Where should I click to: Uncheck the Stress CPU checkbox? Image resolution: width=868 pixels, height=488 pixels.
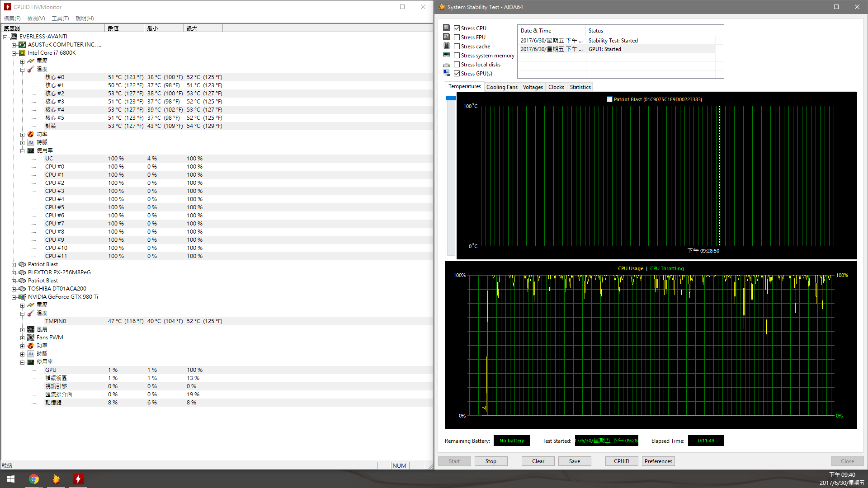click(x=457, y=28)
